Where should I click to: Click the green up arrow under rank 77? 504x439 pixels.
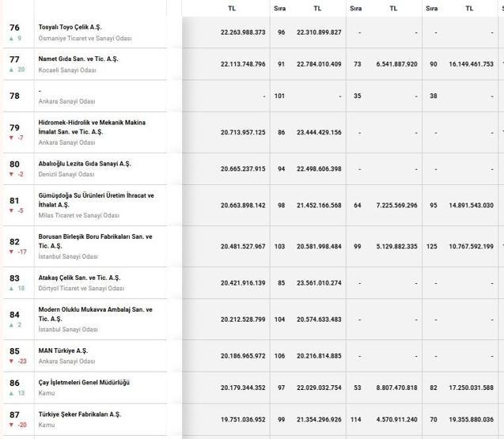pyautogui.click(x=11, y=70)
